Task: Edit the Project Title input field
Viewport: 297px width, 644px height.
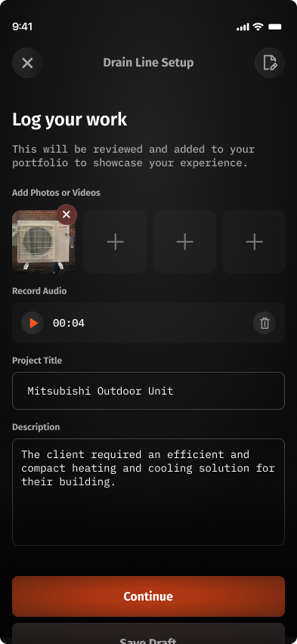Action: tap(148, 391)
